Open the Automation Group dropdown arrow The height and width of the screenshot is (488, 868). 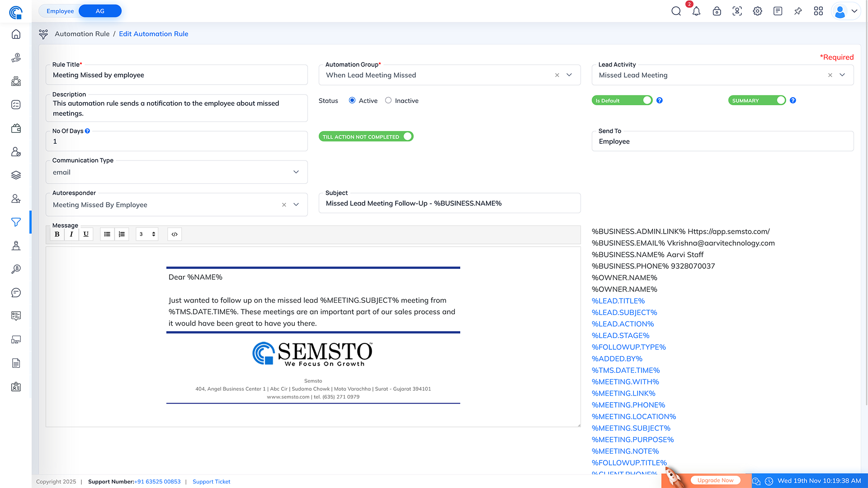pos(569,75)
